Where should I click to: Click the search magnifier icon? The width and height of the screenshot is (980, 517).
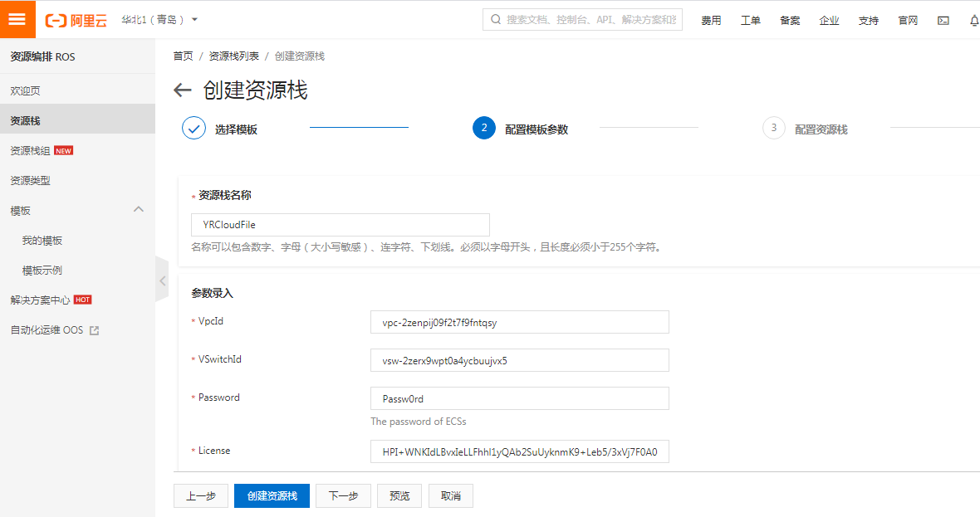pyautogui.click(x=496, y=20)
